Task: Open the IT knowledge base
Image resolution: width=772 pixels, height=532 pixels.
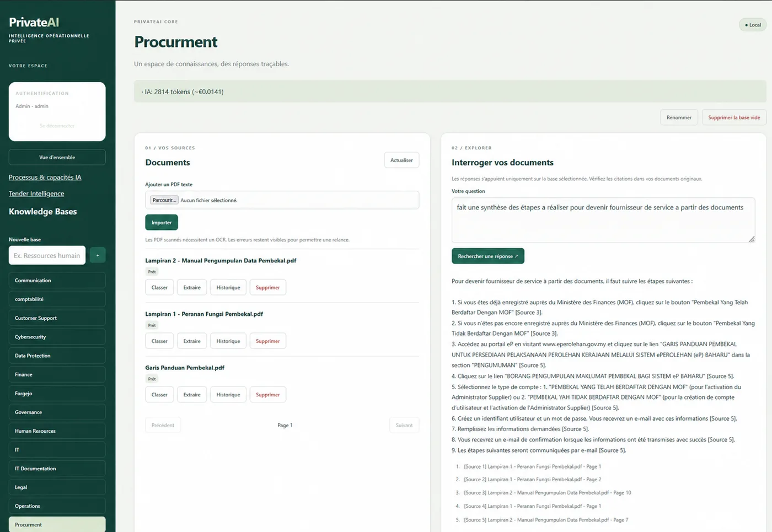Action: tap(57, 449)
